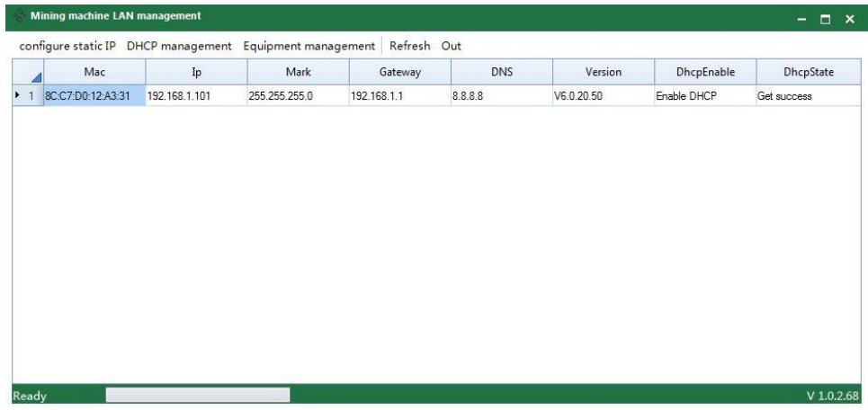This screenshot has height=410, width=868.
Task: Select MAC address cell 8C:C7:D0:12:A3:31
Action: (94, 95)
